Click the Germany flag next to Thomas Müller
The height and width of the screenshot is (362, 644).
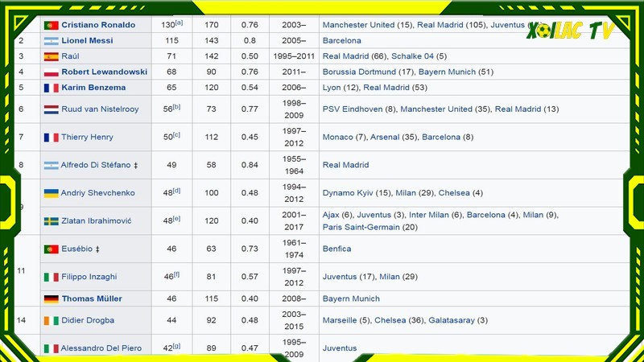pyautogui.click(x=51, y=298)
